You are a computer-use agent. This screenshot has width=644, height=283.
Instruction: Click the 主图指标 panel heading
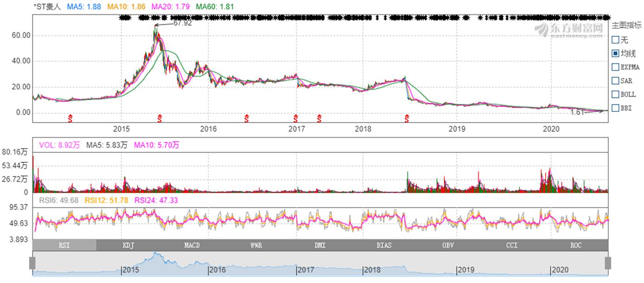626,26
